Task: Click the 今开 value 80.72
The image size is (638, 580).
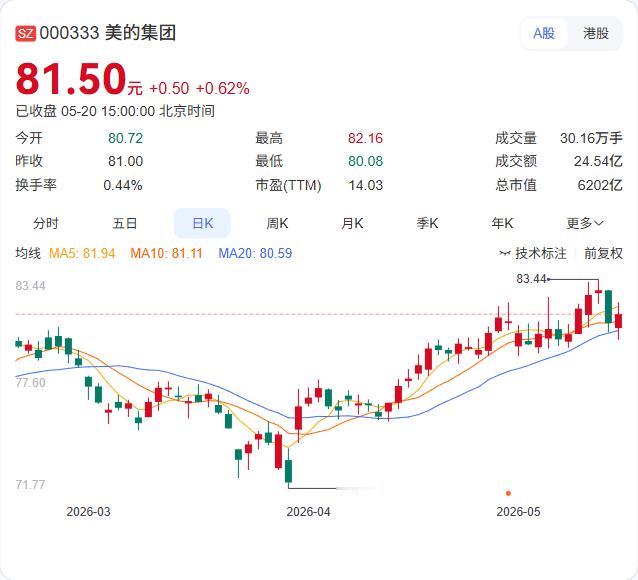Action: [x=125, y=138]
